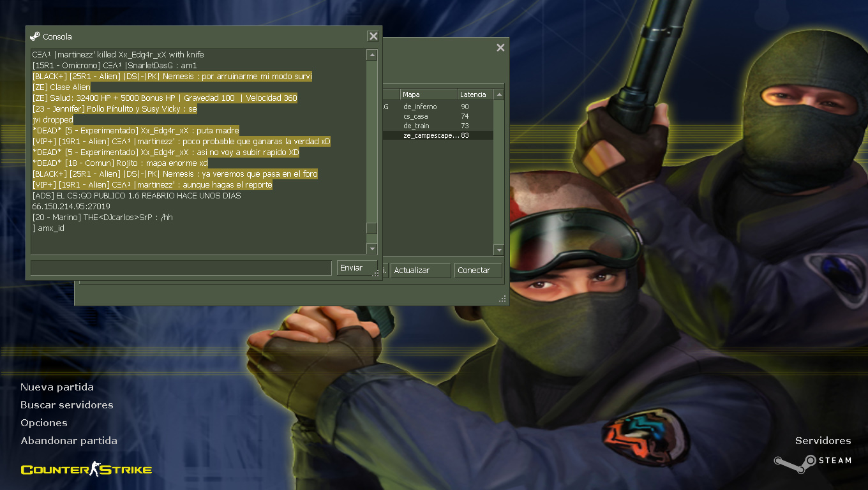Click the line 'ya veremos que pasa en el foro'
This screenshot has width=868, height=490.
(x=175, y=174)
